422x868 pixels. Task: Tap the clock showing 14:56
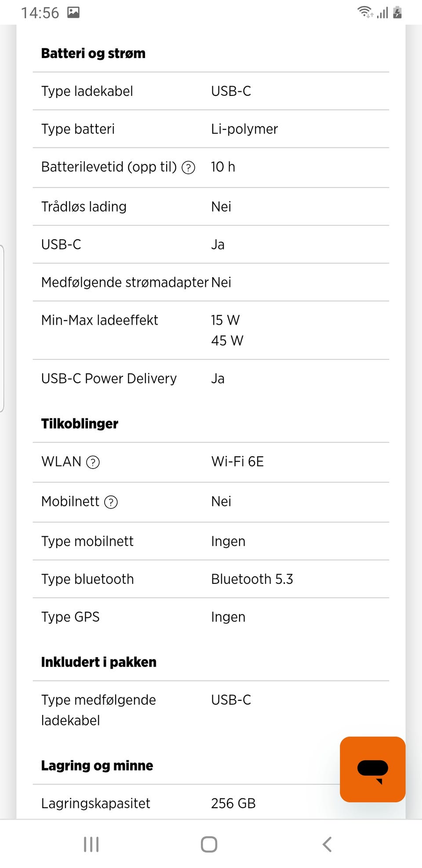(x=40, y=13)
